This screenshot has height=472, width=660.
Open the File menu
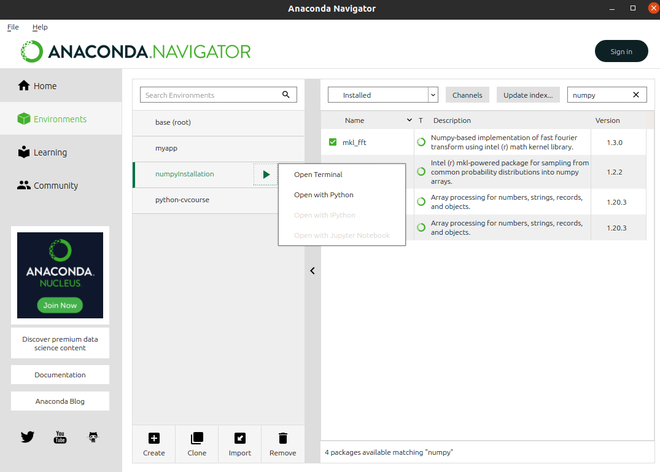click(13, 27)
